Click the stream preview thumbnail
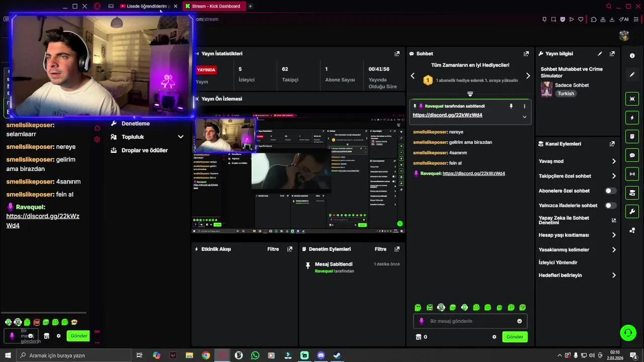Viewport: 644px width, 362px height. click(x=298, y=174)
